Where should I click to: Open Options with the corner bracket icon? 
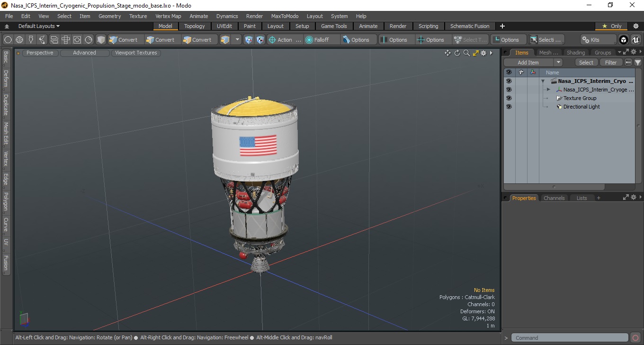(x=508, y=40)
